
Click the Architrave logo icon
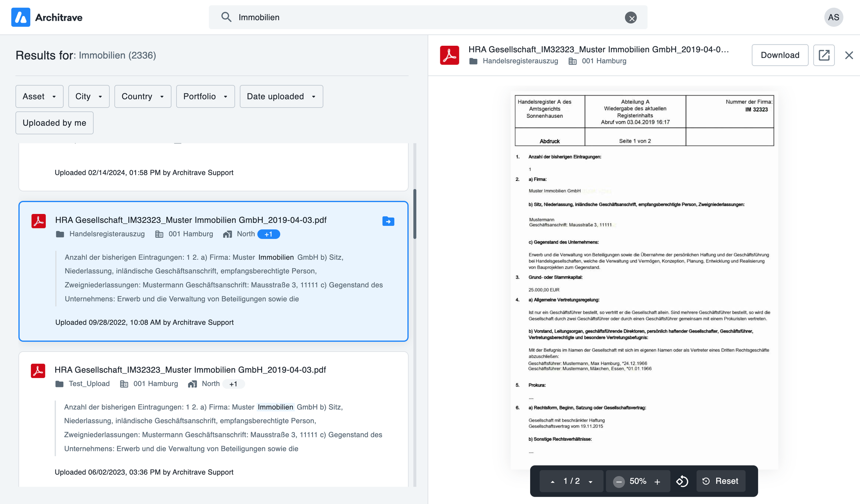(21, 17)
